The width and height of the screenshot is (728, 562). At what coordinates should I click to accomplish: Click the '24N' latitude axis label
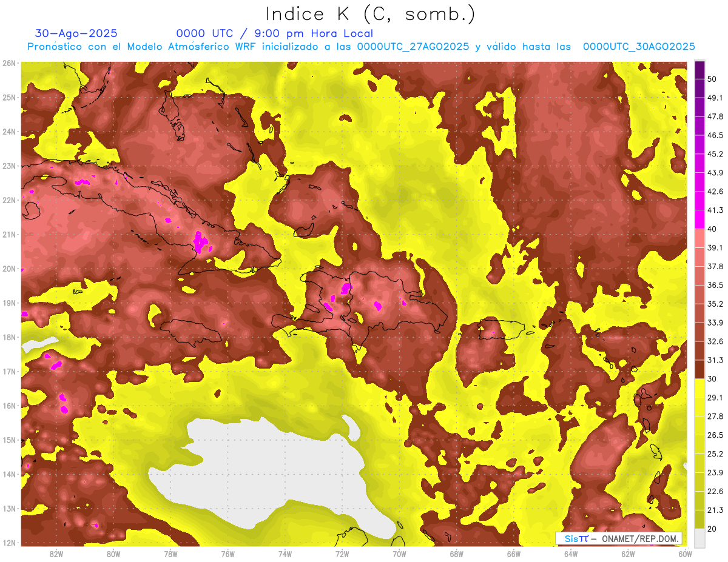(9, 132)
